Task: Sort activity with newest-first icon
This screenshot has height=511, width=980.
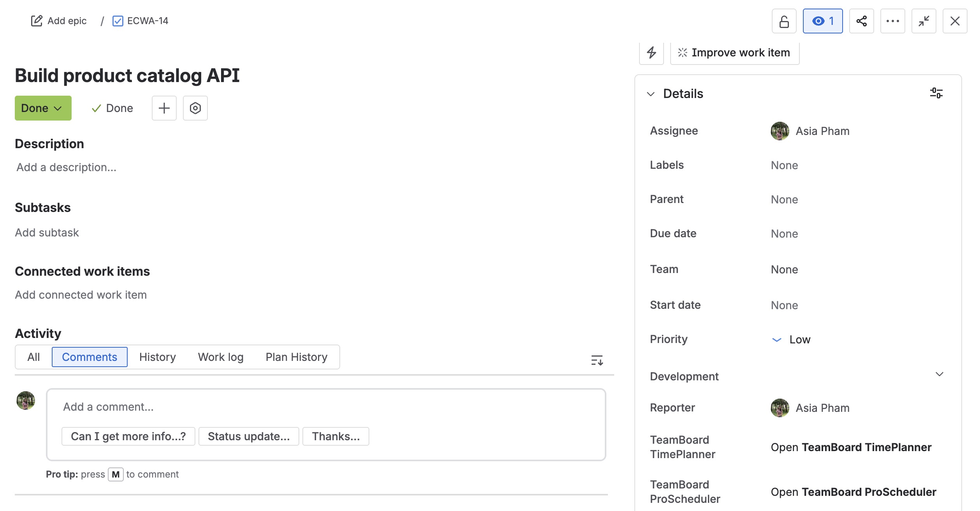Action: [597, 360]
